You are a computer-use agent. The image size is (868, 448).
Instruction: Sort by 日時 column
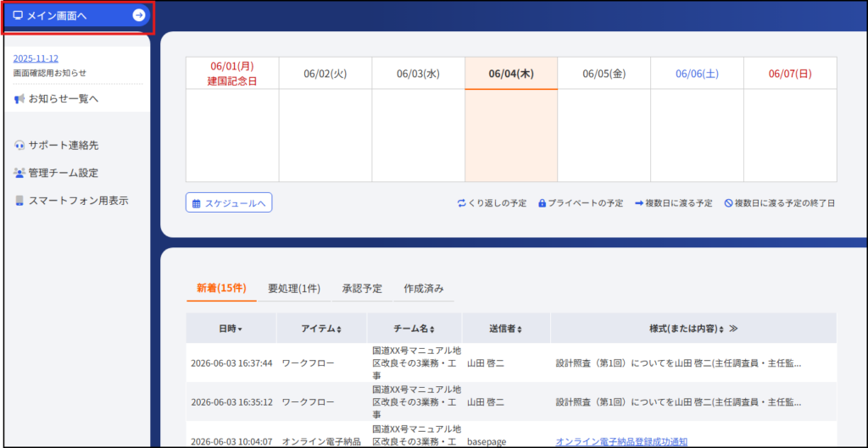click(231, 328)
